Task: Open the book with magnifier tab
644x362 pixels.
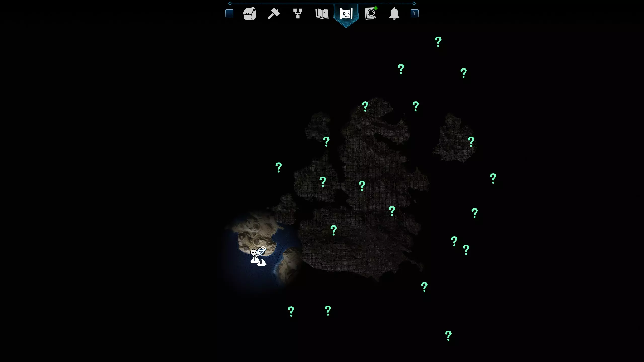Action: pyautogui.click(x=370, y=14)
